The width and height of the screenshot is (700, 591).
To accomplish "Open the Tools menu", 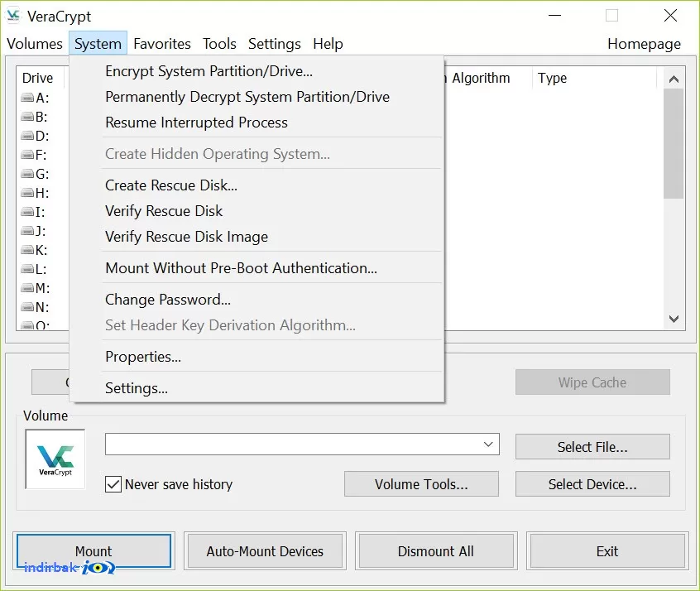I will (219, 44).
